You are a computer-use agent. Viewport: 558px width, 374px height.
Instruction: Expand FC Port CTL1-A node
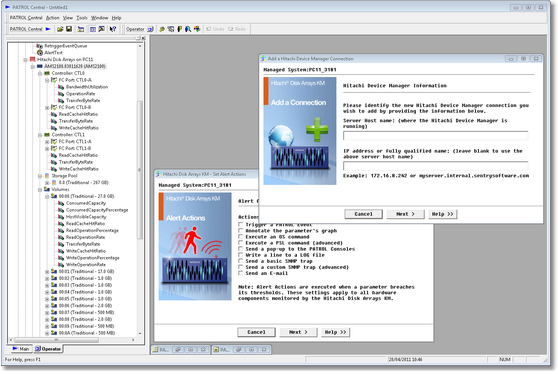coord(47,142)
